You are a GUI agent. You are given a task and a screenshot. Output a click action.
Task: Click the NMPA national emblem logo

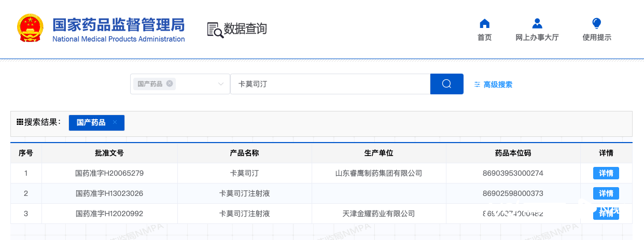coord(31,29)
